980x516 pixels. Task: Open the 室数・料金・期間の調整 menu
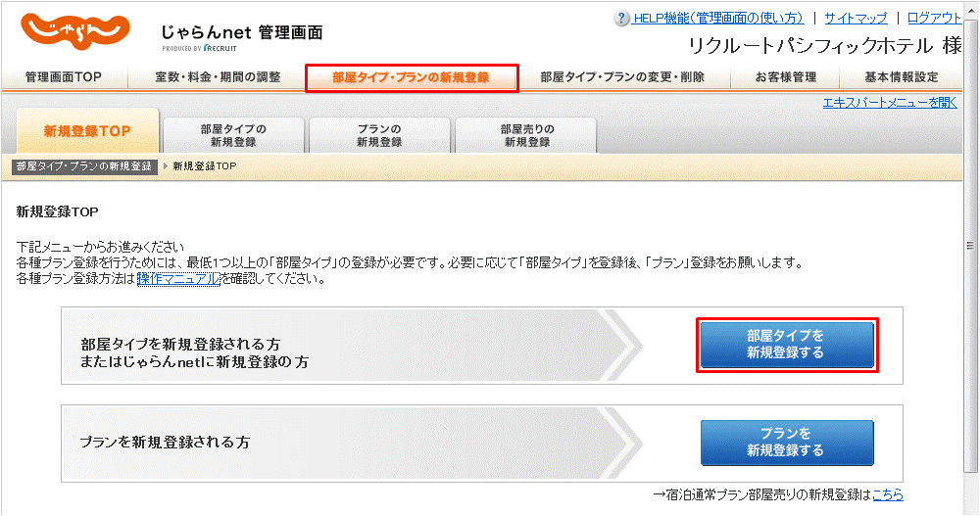(218, 77)
